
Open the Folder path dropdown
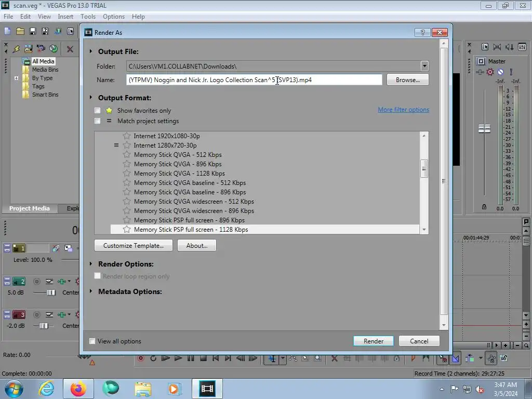click(424, 66)
